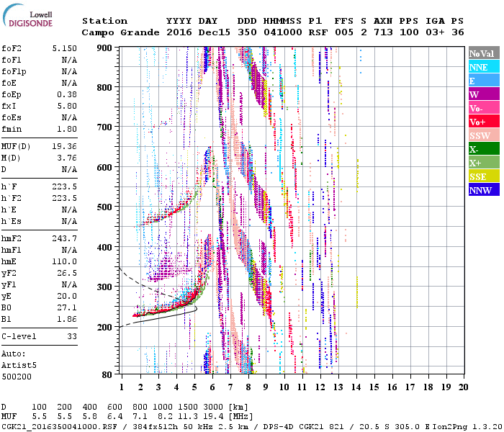Click the 80 height axis label
This screenshot has width=504, height=432.
pos(107,375)
